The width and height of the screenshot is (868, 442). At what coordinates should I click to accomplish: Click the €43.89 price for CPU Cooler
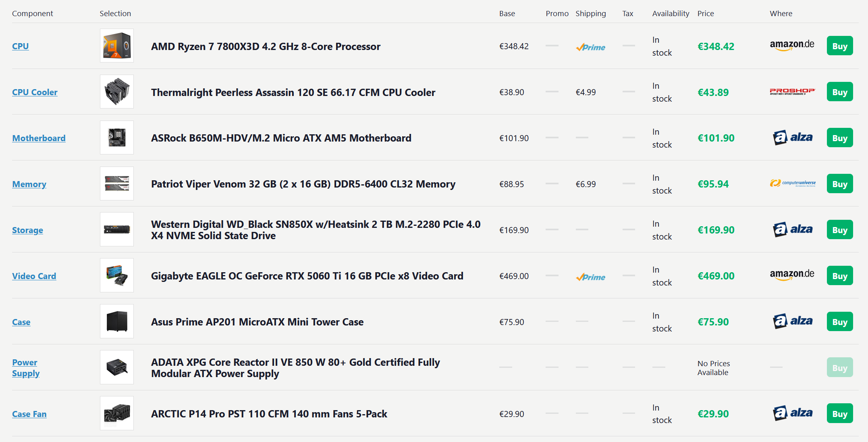click(713, 92)
